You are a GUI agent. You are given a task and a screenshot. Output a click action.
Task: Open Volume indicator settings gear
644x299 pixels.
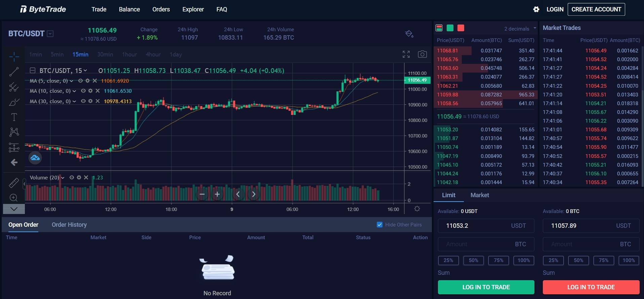pyautogui.click(x=79, y=177)
